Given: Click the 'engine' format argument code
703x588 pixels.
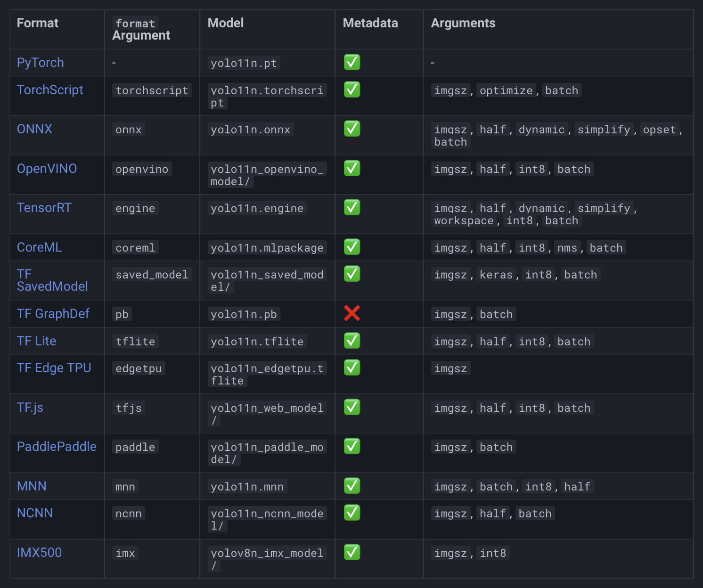Looking at the screenshot, I should (x=135, y=208).
